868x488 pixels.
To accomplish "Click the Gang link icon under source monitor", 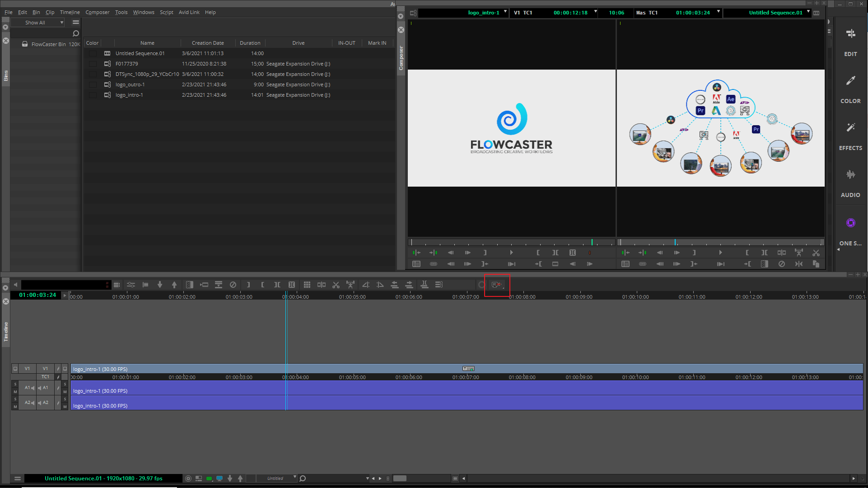I will pyautogui.click(x=434, y=264).
